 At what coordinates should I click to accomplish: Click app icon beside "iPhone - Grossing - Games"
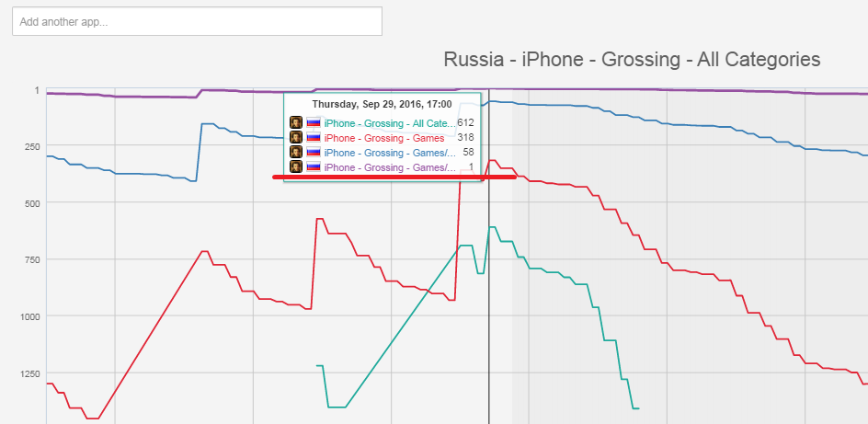click(296, 137)
